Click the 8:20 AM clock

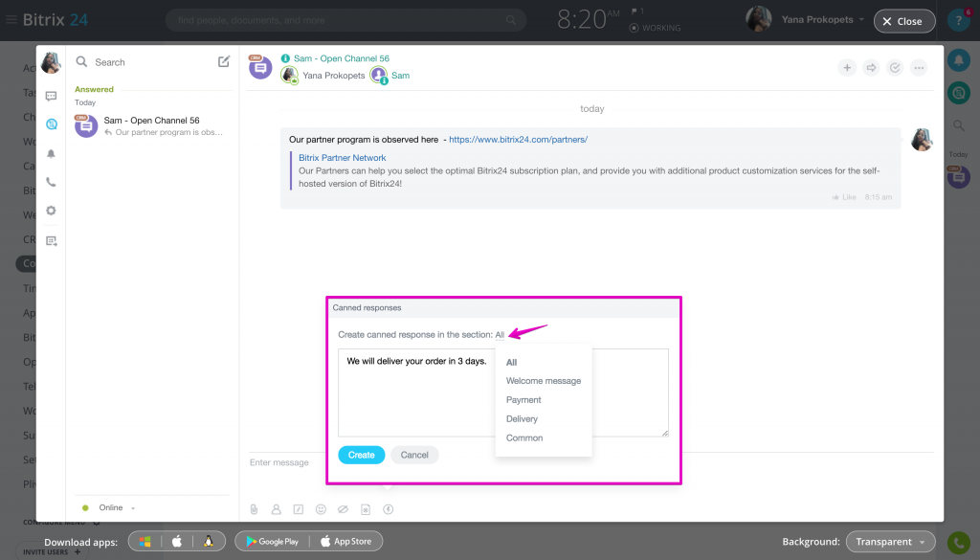coord(588,19)
